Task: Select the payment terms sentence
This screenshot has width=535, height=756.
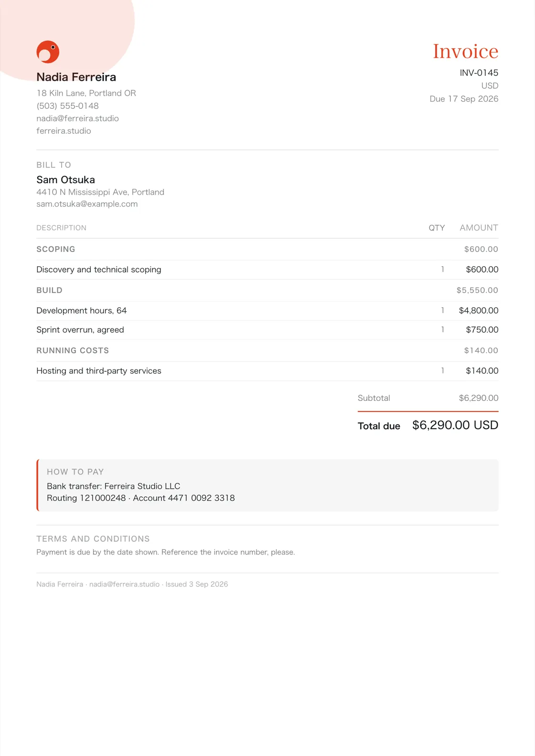Action: [166, 552]
